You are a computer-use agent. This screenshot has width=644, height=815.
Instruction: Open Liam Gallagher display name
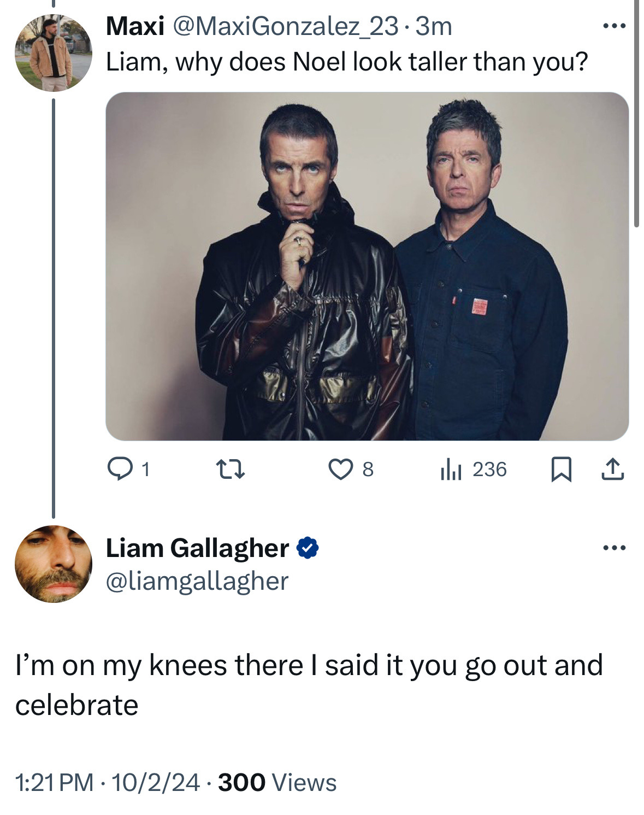point(197,548)
